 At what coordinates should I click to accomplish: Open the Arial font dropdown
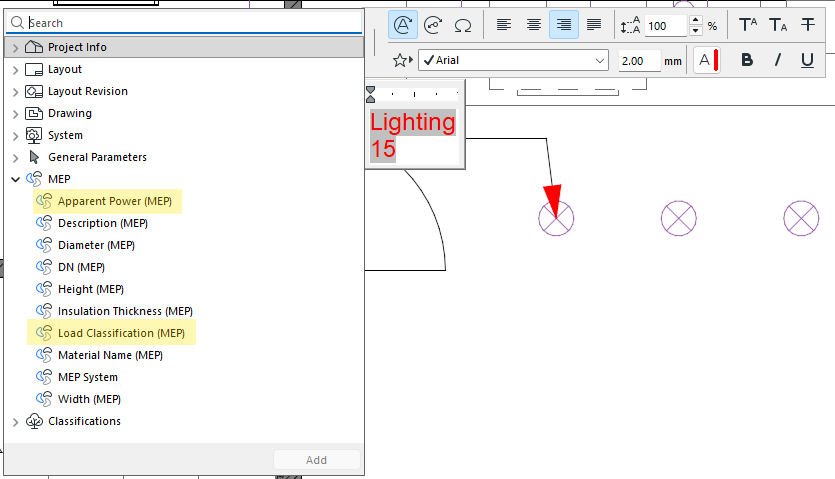[x=513, y=60]
